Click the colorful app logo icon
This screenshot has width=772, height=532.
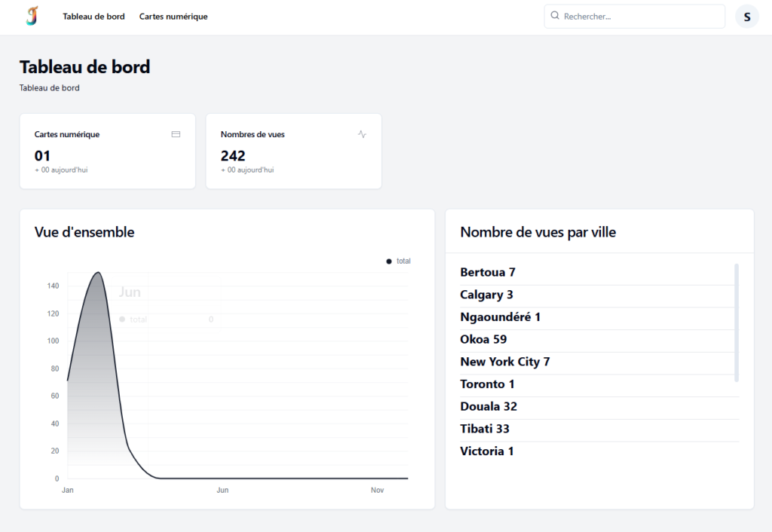pos(32,16)
